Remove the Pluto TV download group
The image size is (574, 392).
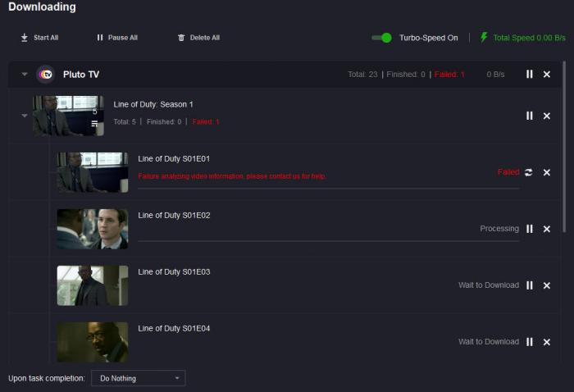click(547, 75)
